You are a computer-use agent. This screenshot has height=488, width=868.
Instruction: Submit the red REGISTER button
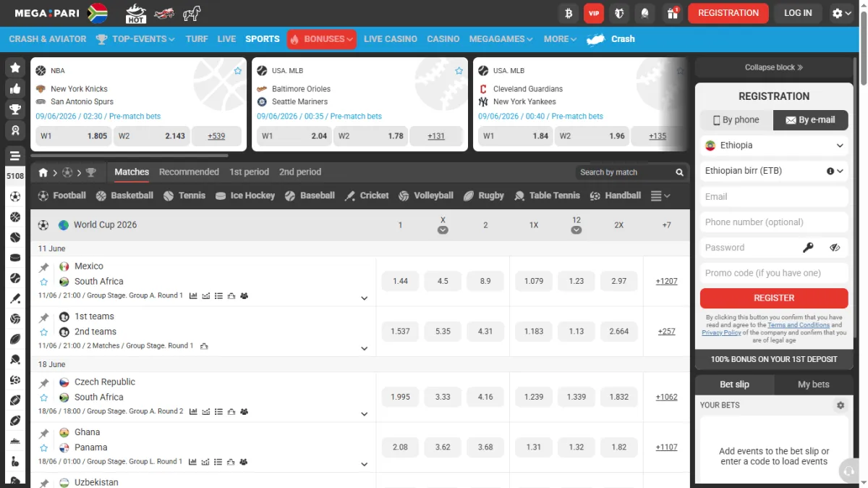tap(774, 298)
